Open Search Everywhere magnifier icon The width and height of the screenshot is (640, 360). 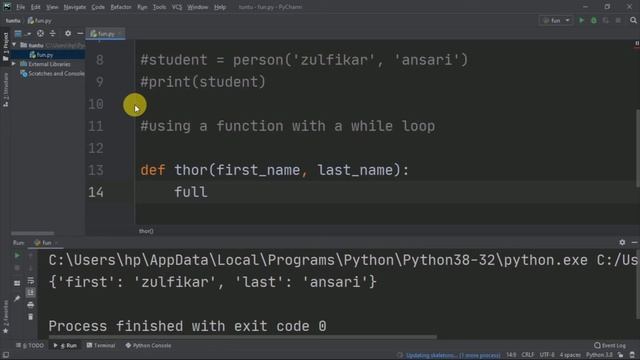(x=633, y=20)
